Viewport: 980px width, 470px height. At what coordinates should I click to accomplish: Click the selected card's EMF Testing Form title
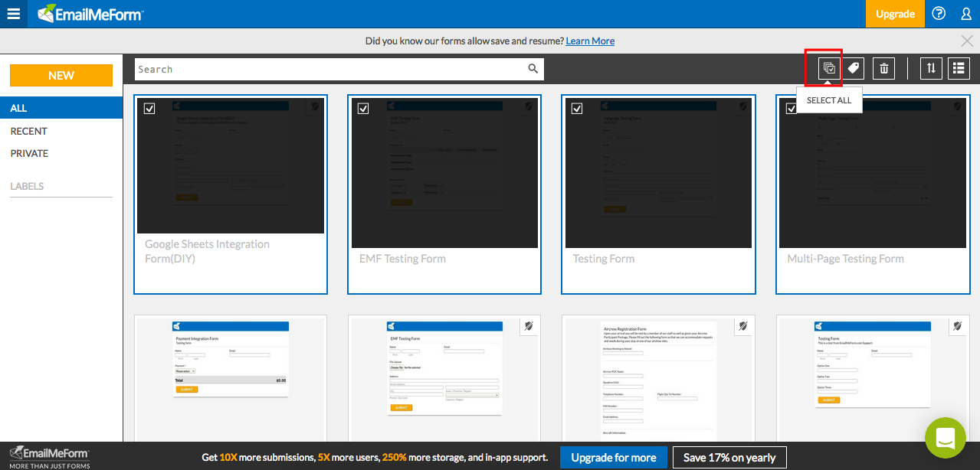point(402,259)
